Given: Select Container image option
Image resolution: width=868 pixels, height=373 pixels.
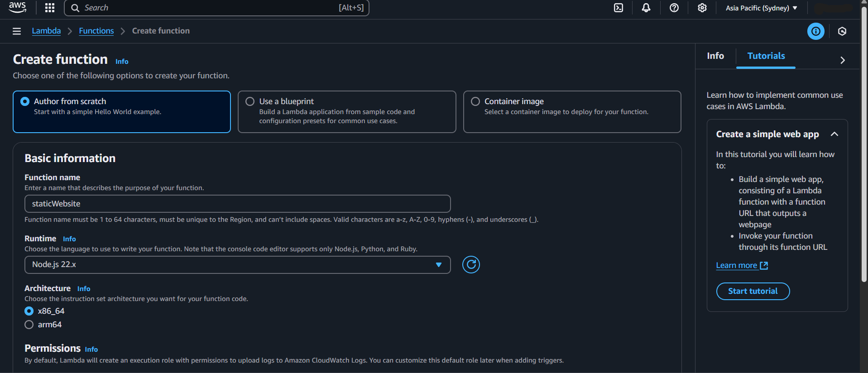Looking at the screenshot, I should (572, 112).
